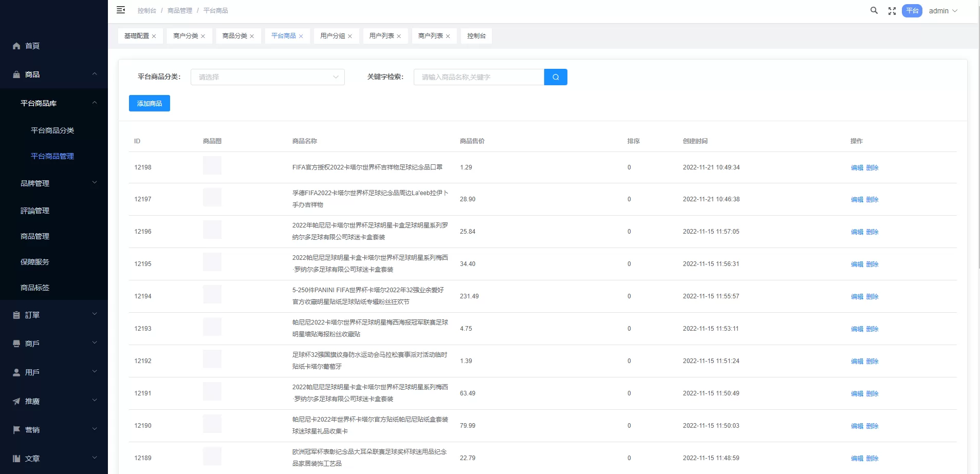Screen dimensions: 980x474
Task: Click 删除 for product ID 12194
Action: (x=872, y=297)
